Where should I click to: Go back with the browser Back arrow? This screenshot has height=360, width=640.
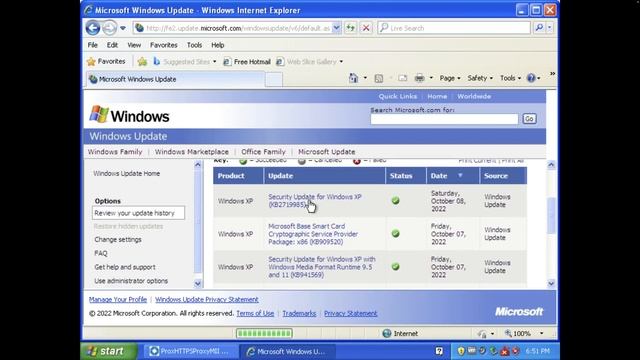93,28
